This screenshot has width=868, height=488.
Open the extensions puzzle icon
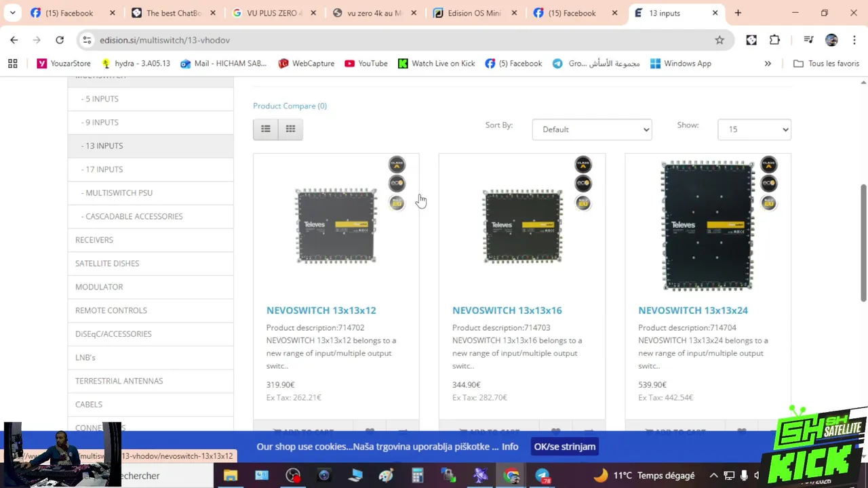tap(774, 40)
